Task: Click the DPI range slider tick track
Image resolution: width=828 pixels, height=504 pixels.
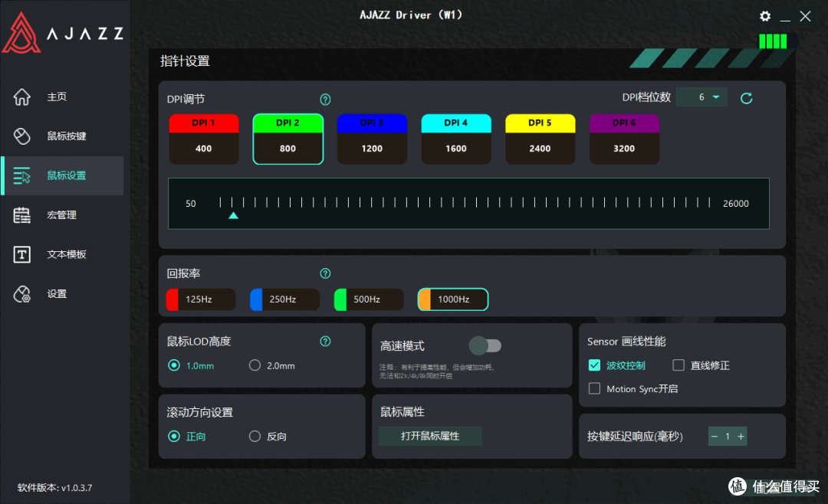Action: 465,202
